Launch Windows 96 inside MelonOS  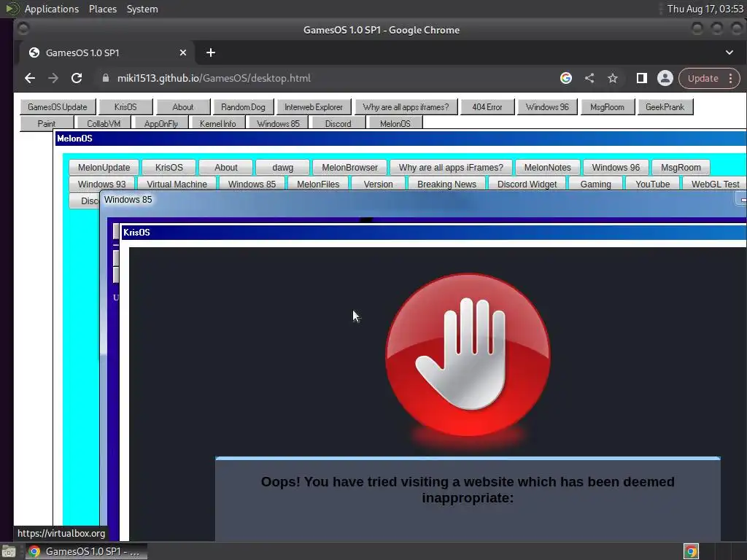pos(616,168)
